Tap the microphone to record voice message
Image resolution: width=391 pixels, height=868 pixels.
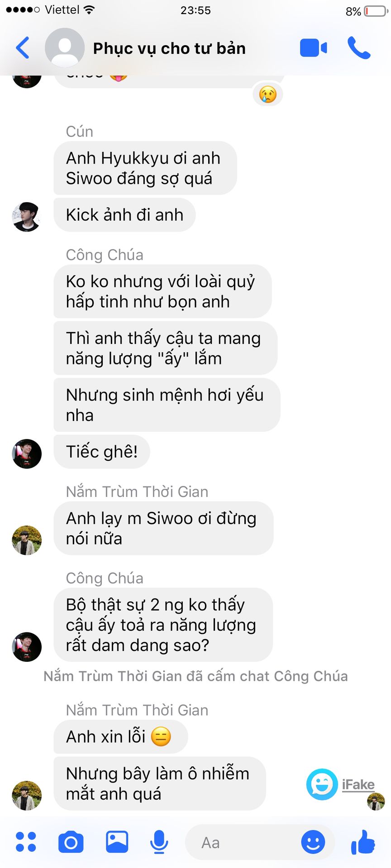point(159,842)
